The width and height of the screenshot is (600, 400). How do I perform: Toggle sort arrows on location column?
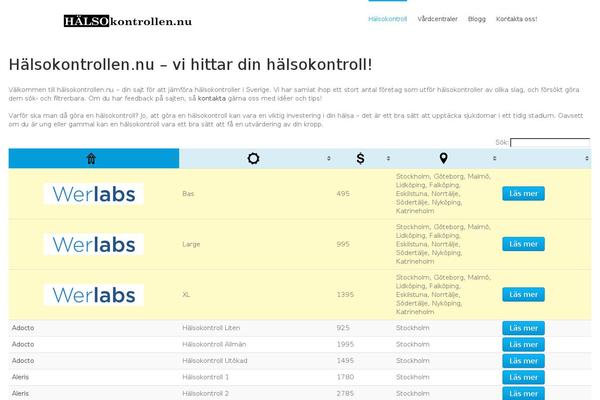coord(494,158)
